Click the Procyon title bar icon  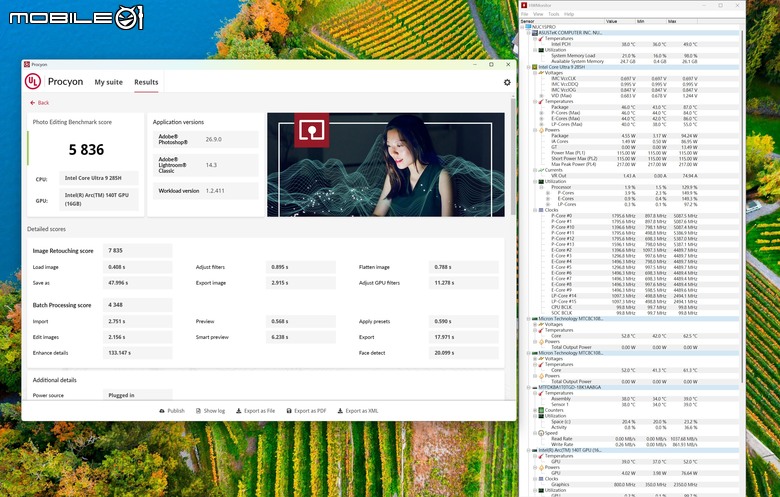(x=27, y=64)
